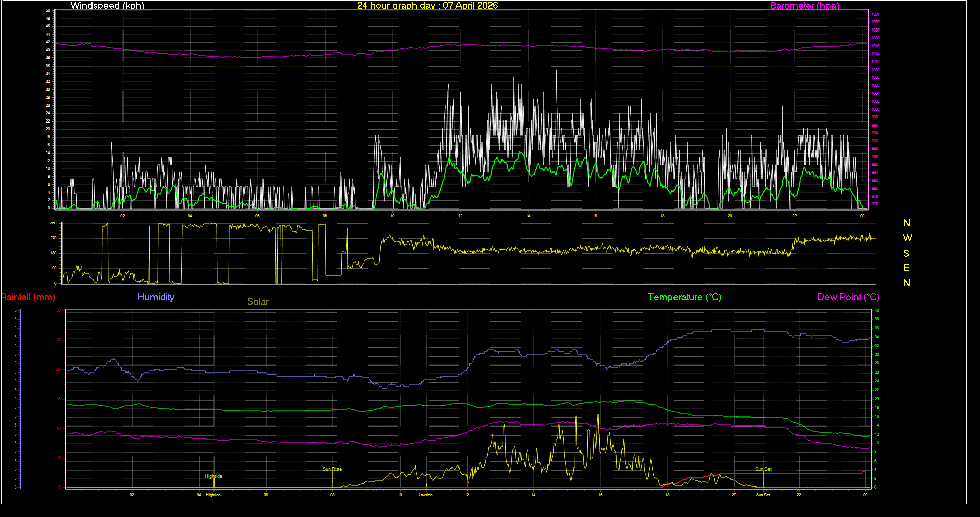The image size is (980, 517).
Task: Click the W compass direction letter
Action: coord(907,238)
